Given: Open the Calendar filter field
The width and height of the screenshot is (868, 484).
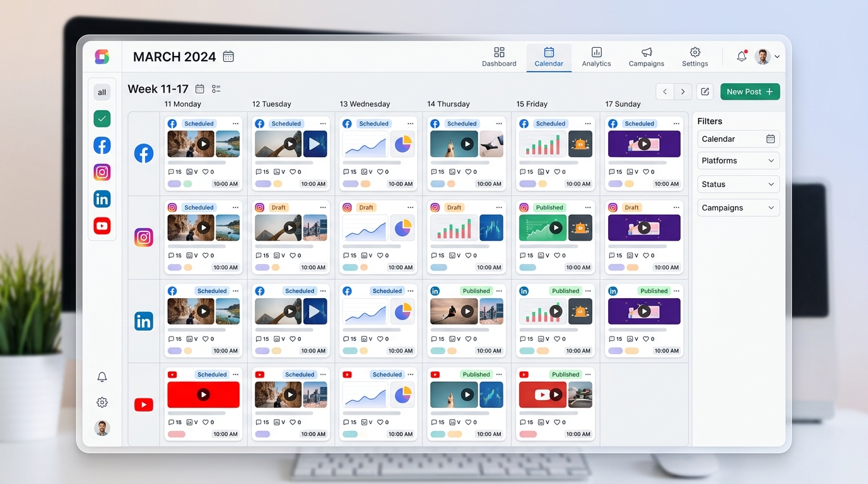Looking at the screenshot, I should (x=739, y=139).
